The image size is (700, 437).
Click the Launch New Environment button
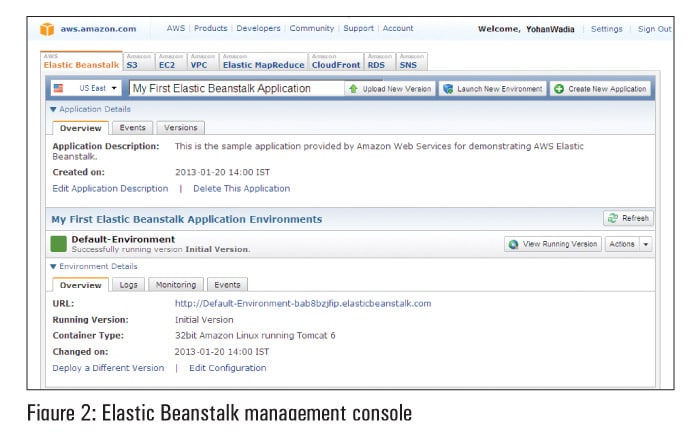(x=493, y=88)
